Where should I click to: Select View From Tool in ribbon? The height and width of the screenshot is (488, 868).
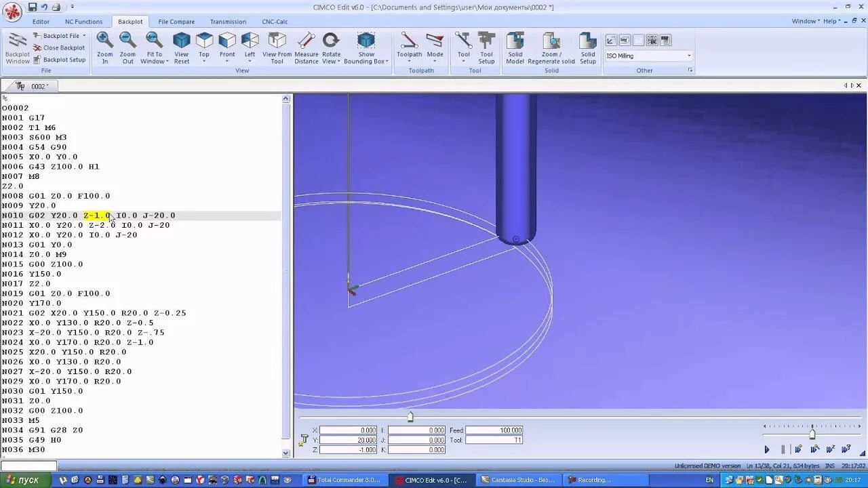(x=277, y=47)
